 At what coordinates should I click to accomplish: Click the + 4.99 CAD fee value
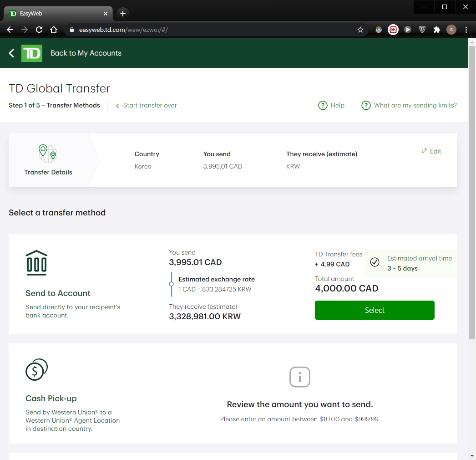click(x=332, y=264)
